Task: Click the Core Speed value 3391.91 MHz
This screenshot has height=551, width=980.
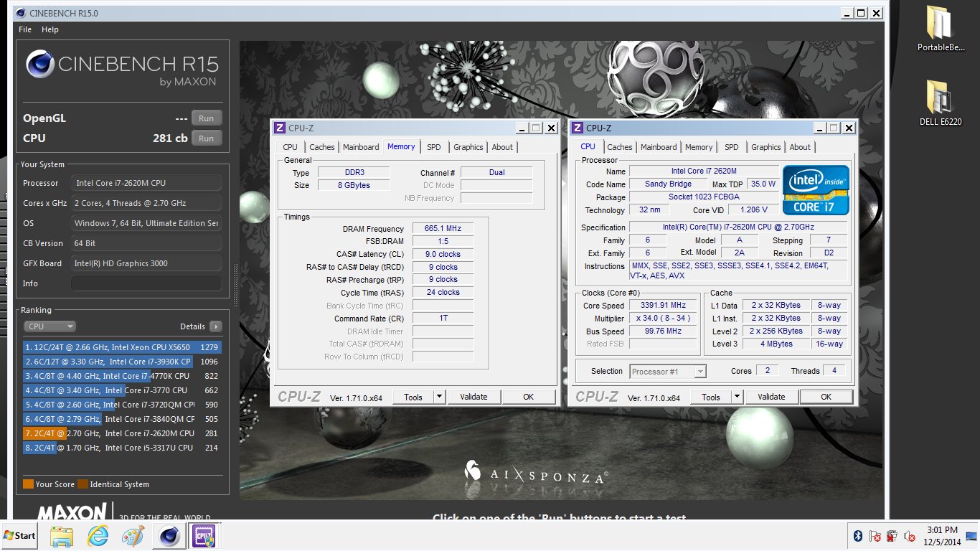Action: [x=663, y=305]
